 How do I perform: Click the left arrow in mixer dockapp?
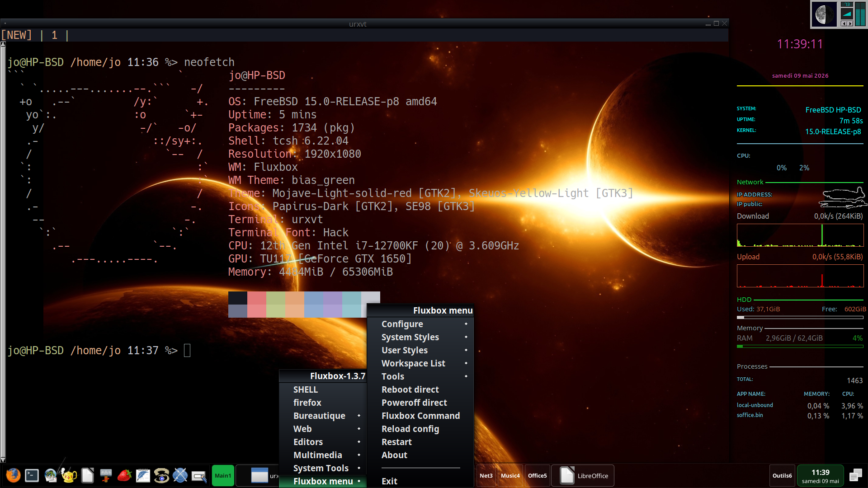[844, 23]
